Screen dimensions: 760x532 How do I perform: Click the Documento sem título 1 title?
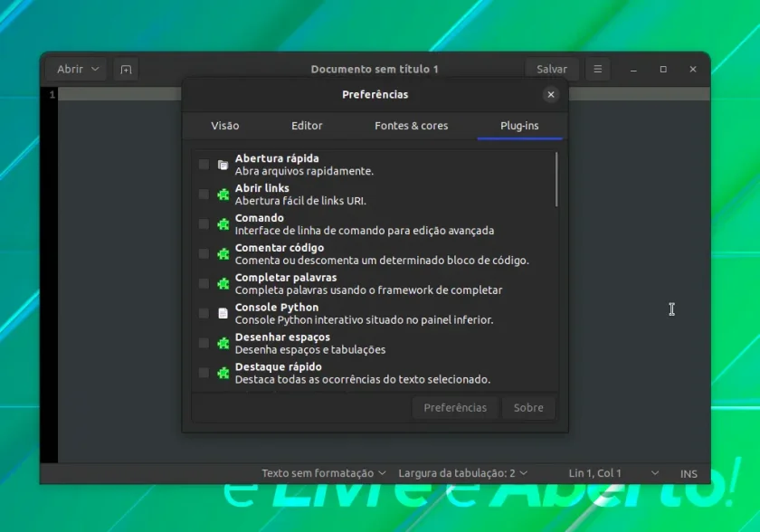click(375, 70)
